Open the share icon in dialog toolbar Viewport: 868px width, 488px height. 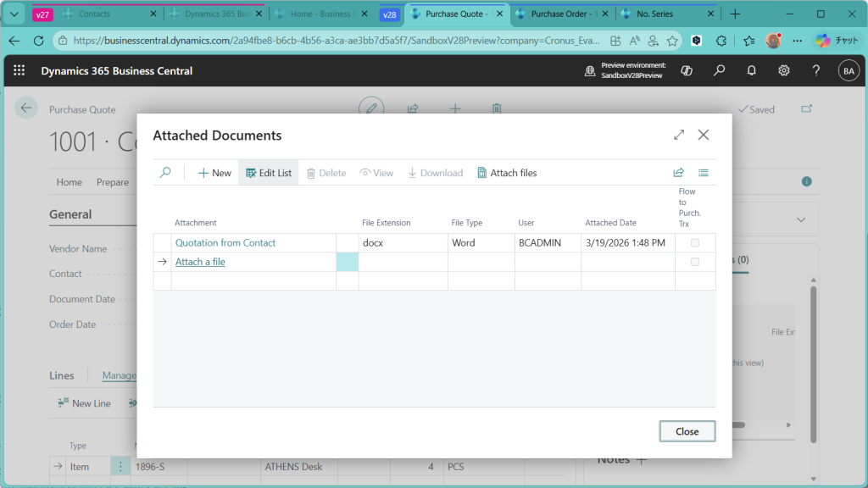coord(678,173)
